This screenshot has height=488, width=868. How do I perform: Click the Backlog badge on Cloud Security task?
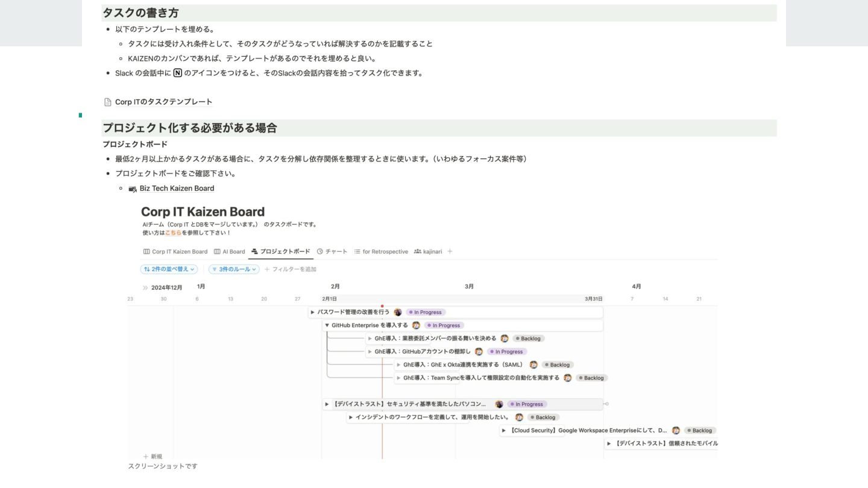700,430
